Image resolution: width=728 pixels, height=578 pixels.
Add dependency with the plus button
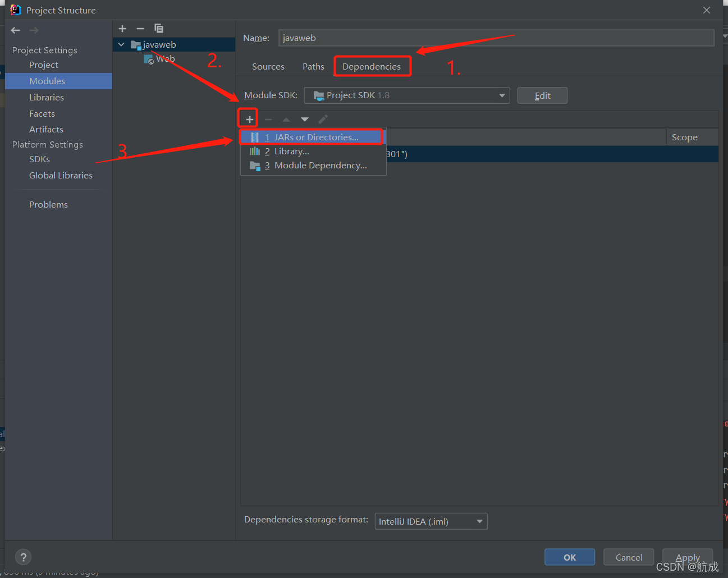coord(250,119)
